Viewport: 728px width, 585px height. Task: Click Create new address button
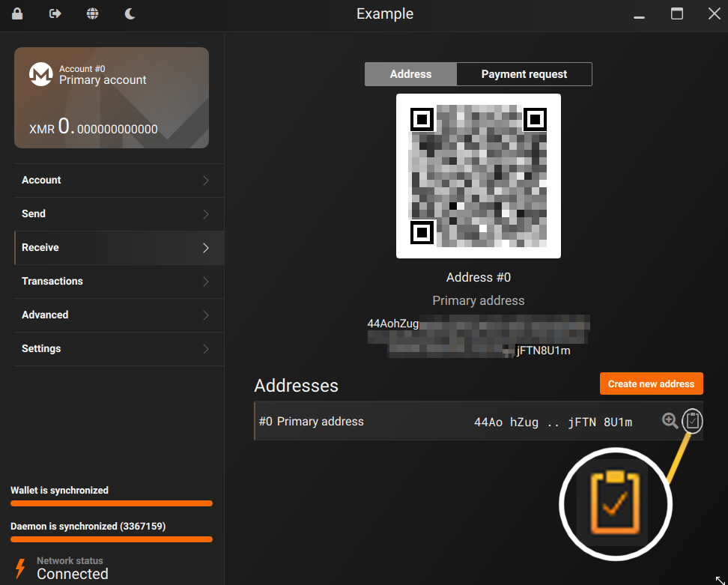[x=651, y=384]
